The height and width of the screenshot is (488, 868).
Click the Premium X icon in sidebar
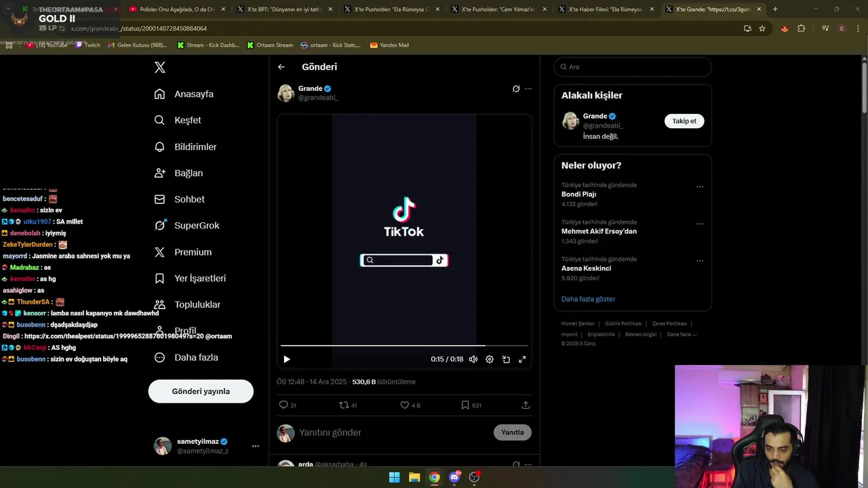[x=159, y=252]
